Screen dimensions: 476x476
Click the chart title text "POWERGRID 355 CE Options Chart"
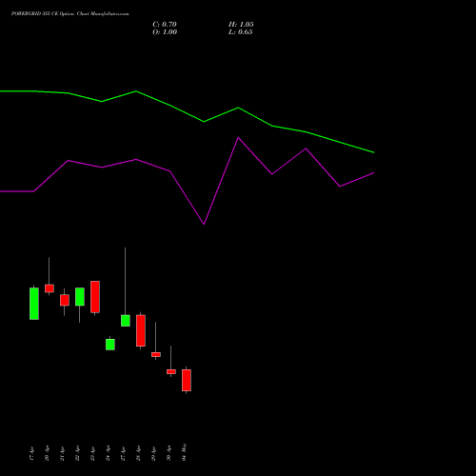click(x=50, y=14)
